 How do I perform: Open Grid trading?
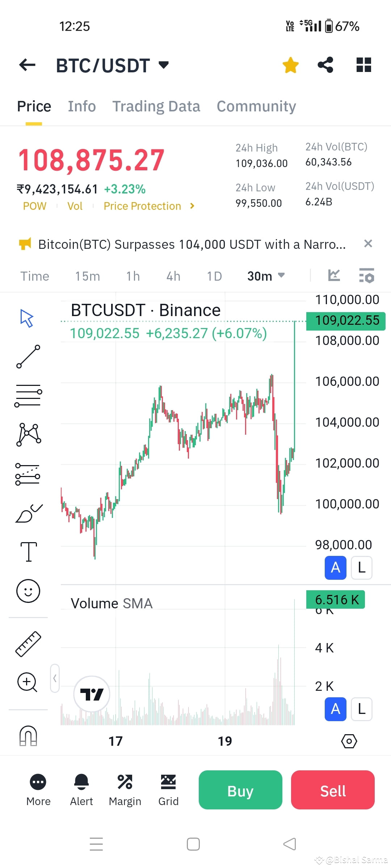[168, 790]
